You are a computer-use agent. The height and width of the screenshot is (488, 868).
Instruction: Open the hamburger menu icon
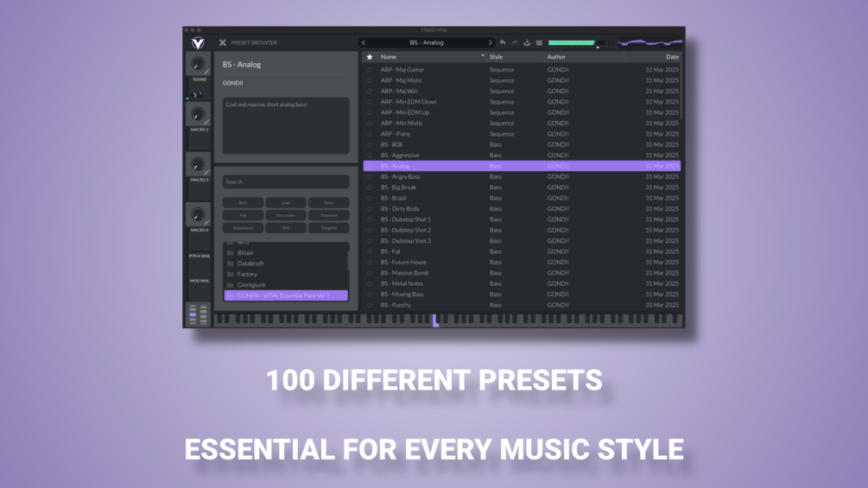(539, 42)
